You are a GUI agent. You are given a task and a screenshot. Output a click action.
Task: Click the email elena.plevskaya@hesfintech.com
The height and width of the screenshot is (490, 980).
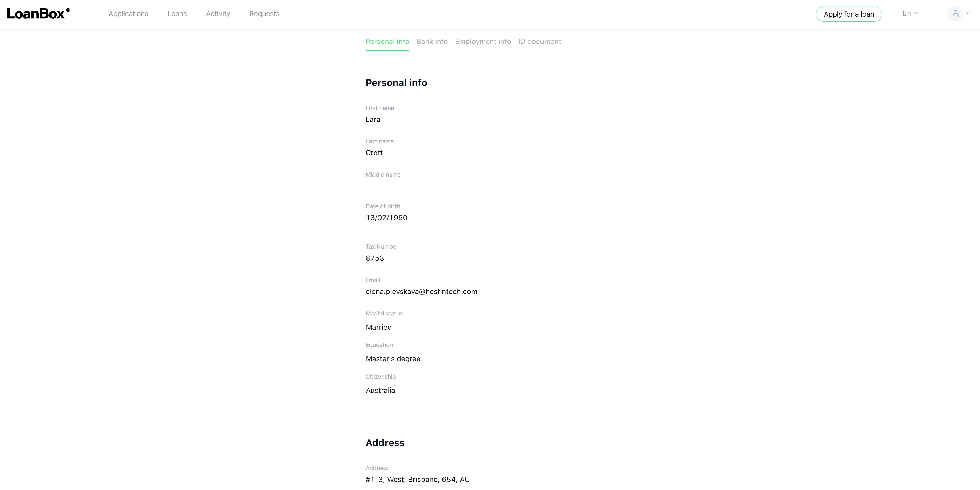421,291
